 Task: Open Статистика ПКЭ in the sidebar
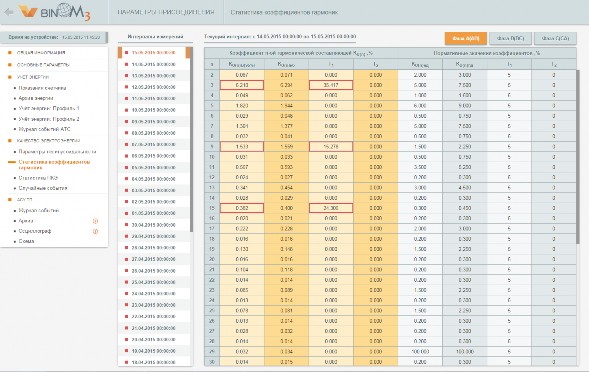(x=38, y=178)
